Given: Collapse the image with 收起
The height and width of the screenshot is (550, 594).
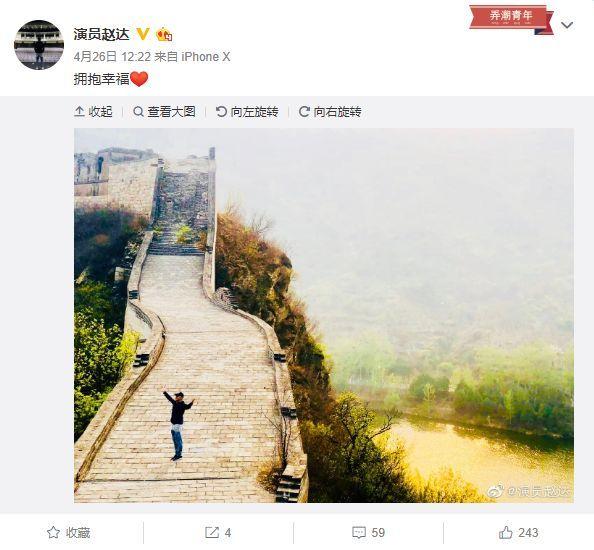Looking at the screenshot, I should (94, 112).
